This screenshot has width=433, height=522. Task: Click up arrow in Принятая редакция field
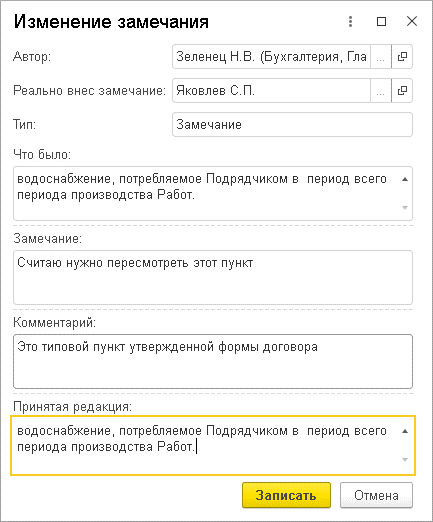pyautogui.click(x=405, y=431)
